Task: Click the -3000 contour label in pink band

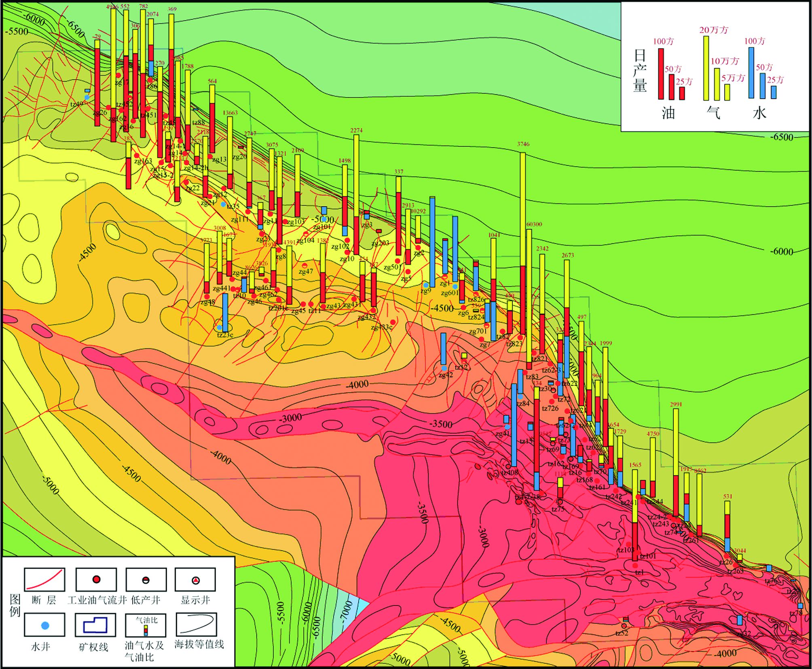Action: 290,418
